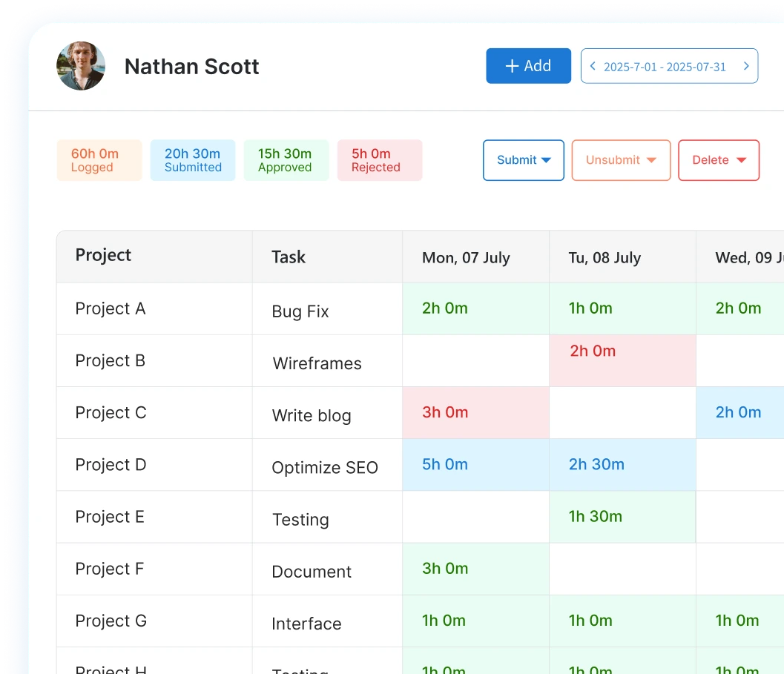This screenshot has height=674, width=784.
Task: Click the 5h 0m Rejected status badge
Action: [379, 160]
